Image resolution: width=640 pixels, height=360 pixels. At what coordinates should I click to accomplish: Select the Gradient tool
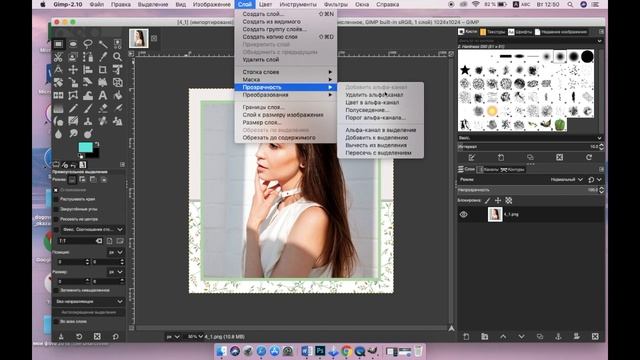pyautogui.click(x=58, y=109)
